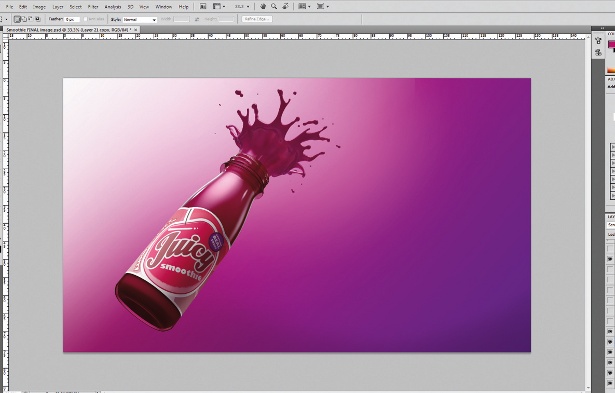The width and height of the screenshot is (615, 393).
Task: Click the Feather value field
Action: (x=72, y=19)
